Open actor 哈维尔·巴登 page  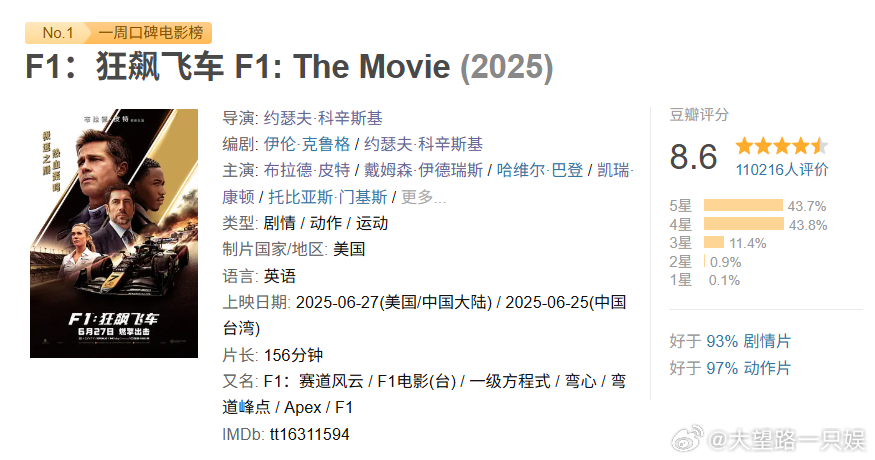(x=540, y=170)
